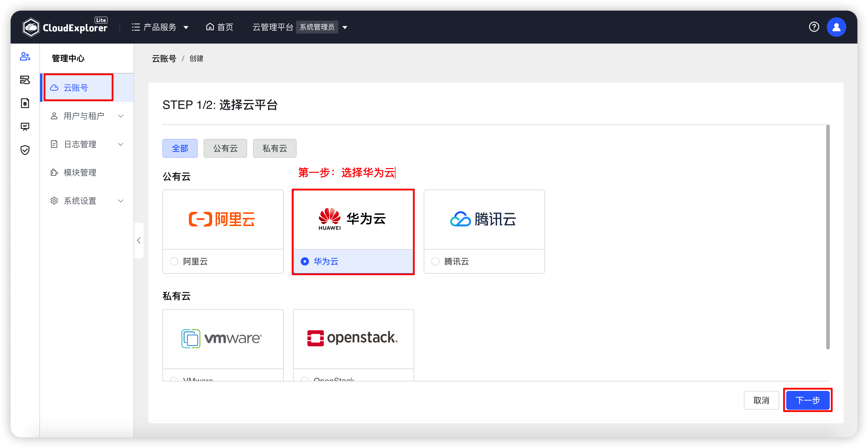This screenshot has height=448, width=868.
Task: Click the 云账号 breadcrumb link
Action: (164, 59)
